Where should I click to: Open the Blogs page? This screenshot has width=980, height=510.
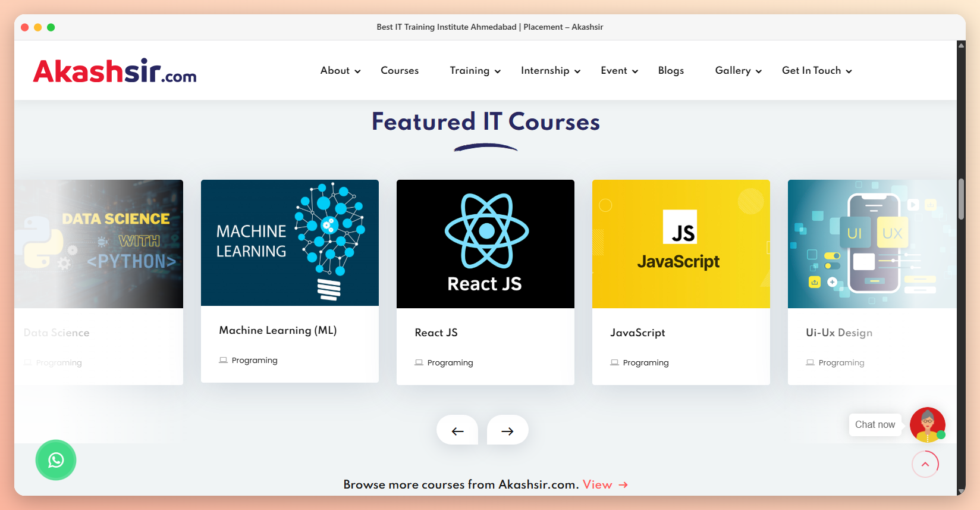(x=671, y=70)
